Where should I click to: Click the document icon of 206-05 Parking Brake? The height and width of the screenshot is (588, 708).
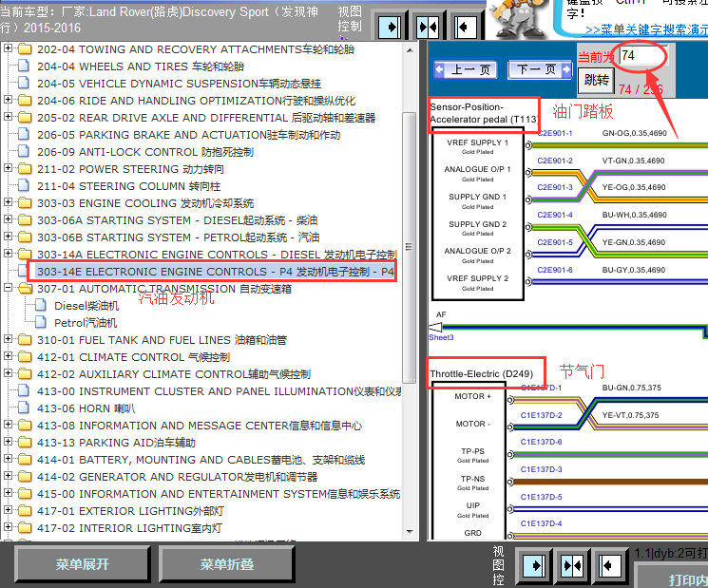tap(24, 135)
